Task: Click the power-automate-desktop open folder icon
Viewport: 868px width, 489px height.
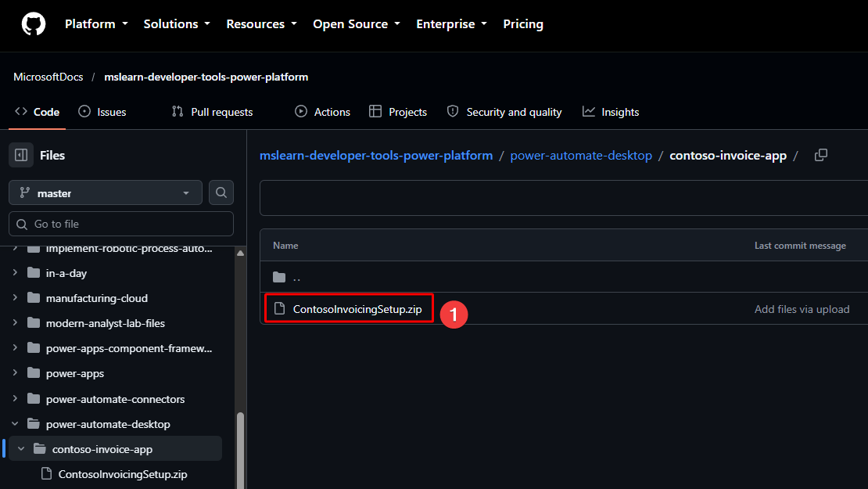Action: 34,424
